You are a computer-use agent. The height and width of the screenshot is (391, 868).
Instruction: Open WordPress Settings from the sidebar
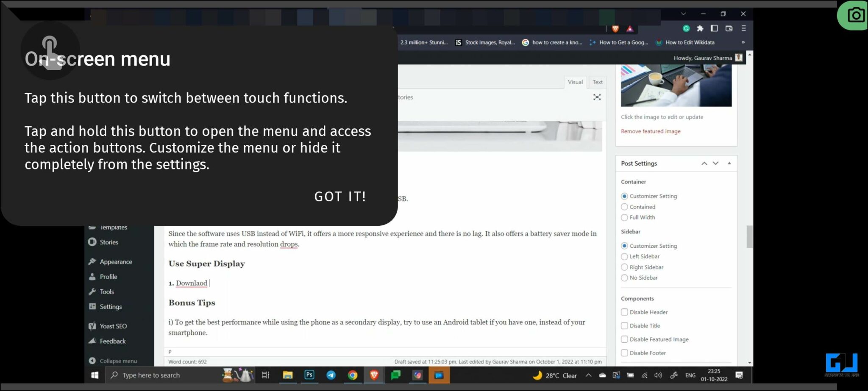coord(111,306)
